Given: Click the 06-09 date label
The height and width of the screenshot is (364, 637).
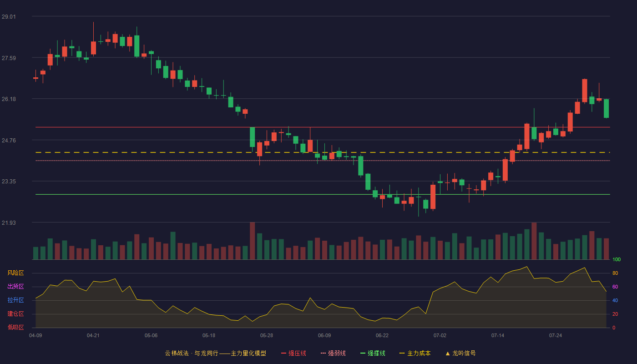Looking at the screenshot, I should [324, 335].
